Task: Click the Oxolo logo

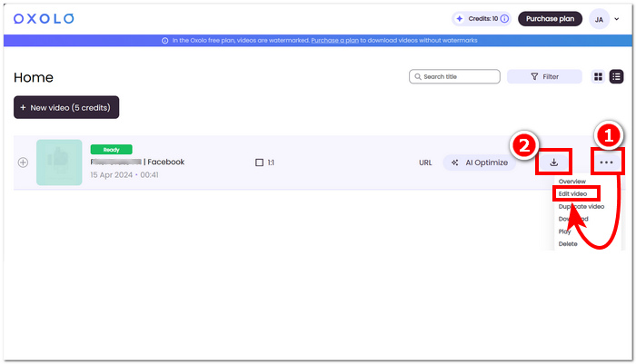Action: 44,19
